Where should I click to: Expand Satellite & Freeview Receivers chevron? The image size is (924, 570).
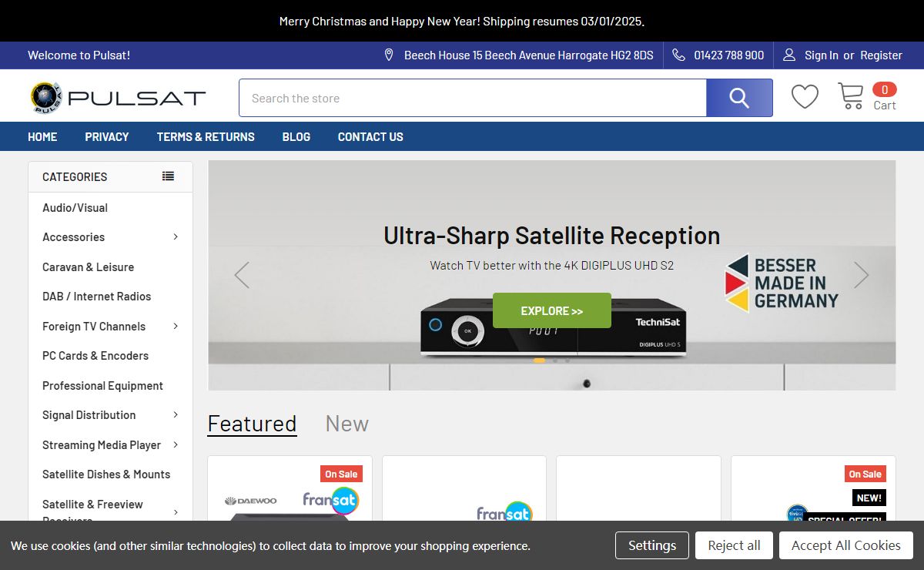tap(176, 512)
